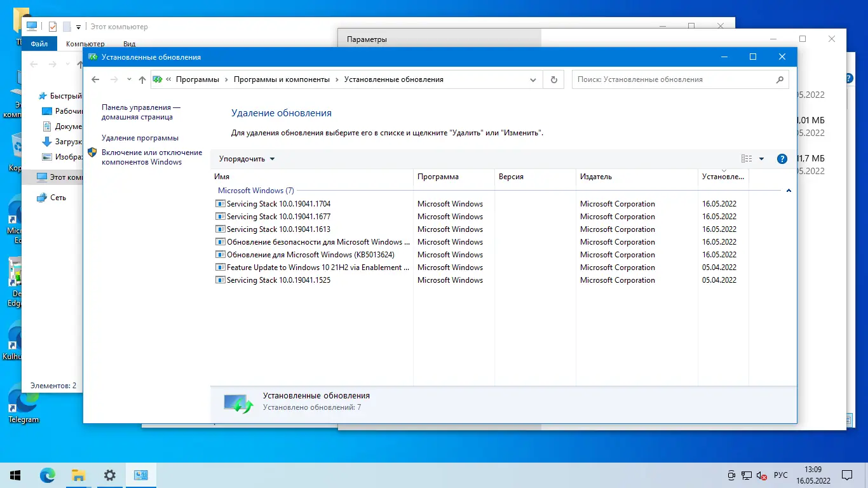Open view options dropdown arrow
This screenshot has height=488, width=868.
[x=761, y=159]
